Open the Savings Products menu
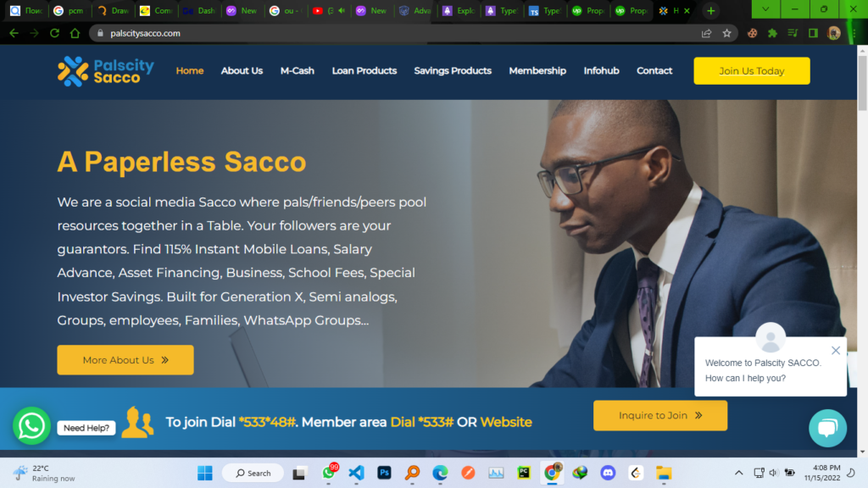 point(453,71)
